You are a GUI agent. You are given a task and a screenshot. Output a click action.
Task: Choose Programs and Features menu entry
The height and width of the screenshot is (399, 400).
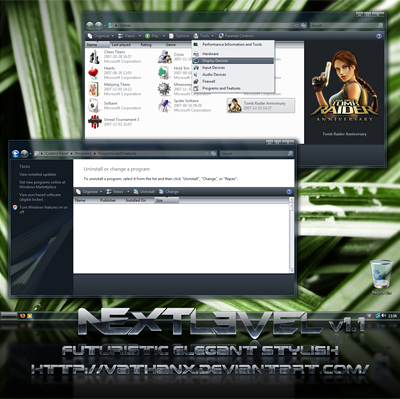pyautogui.click(x=233, y=88)
